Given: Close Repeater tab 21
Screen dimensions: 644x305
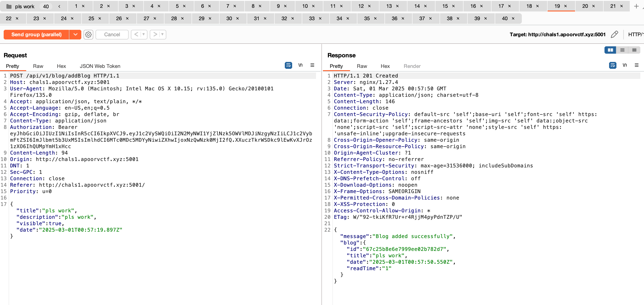Looking at the screenshot, I should (x=621, y=6).
